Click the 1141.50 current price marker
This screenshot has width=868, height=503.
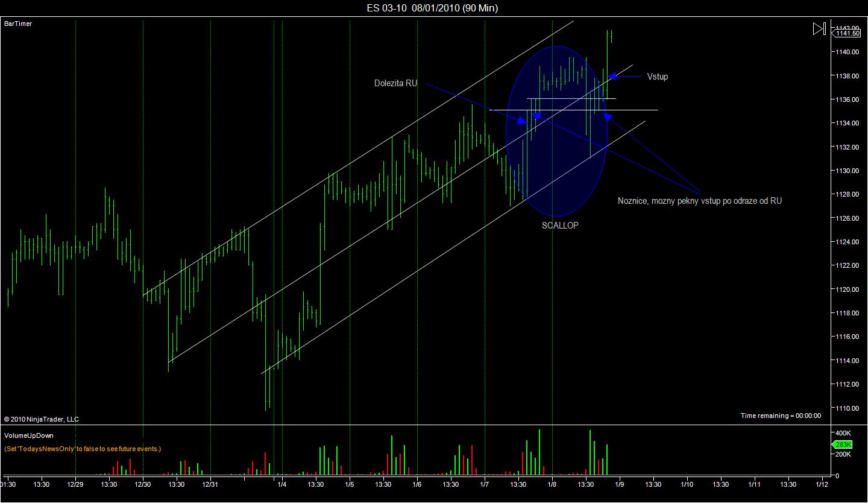tap(848, 33)
